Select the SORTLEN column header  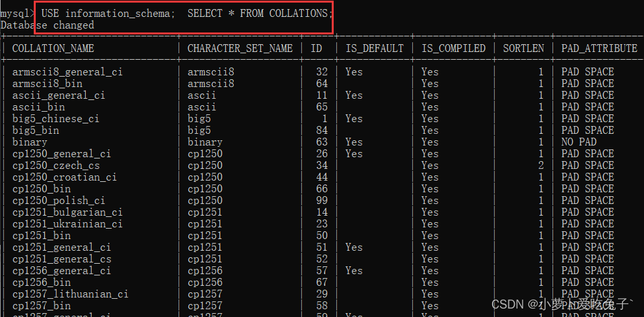pyautogui.click(x=523, y=49)
